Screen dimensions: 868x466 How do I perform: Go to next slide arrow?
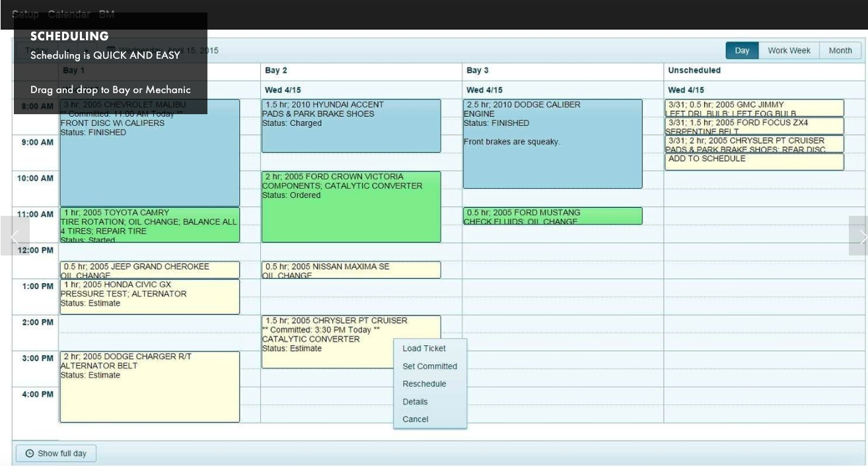(x=859, y=236)
